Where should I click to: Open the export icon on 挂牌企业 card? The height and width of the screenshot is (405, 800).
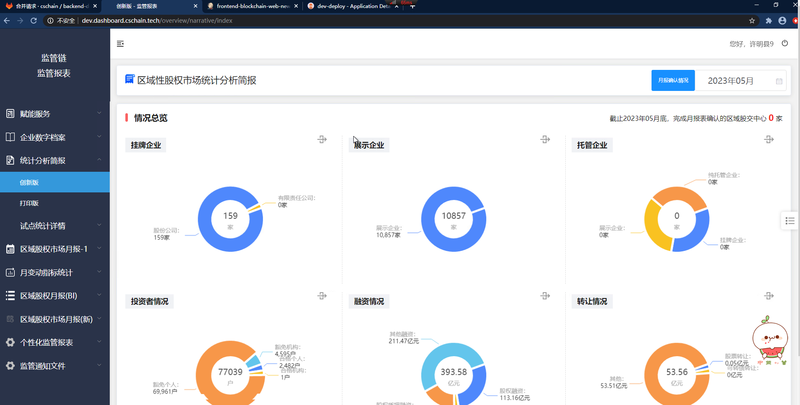[x=322, y=139]
